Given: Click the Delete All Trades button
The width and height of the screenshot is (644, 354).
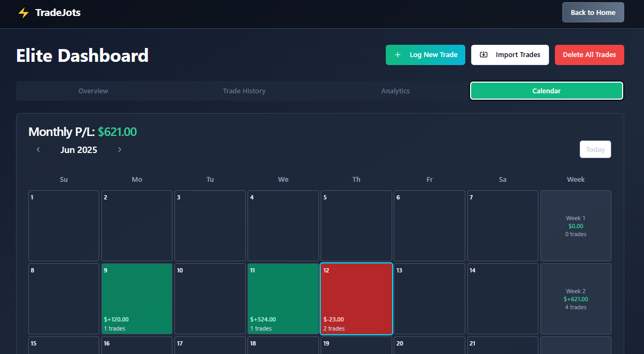Looking at the screenshot, I should [x=589, y=55].
